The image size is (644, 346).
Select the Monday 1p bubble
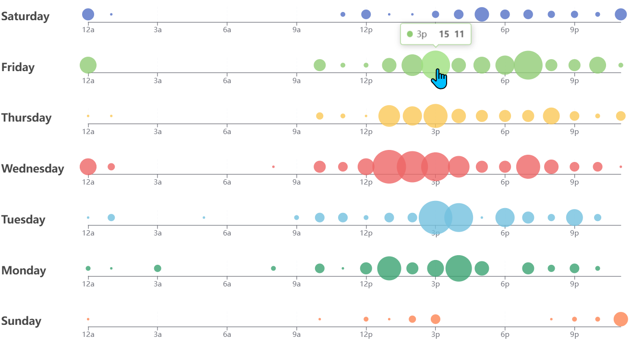(x=389, y=268)
